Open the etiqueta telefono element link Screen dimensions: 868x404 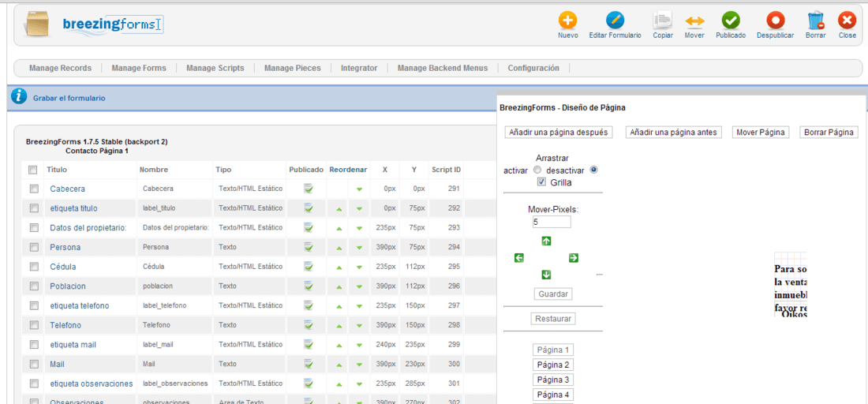79,305
